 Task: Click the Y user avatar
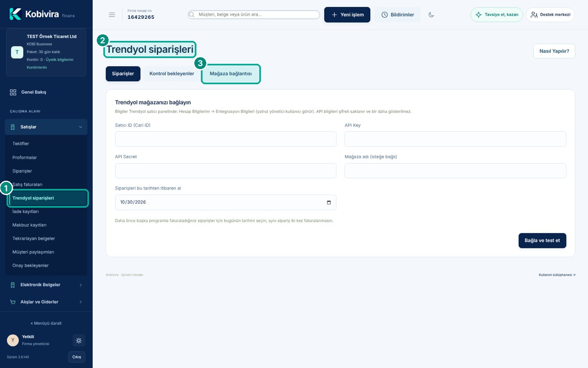click(x=13, y=340)
